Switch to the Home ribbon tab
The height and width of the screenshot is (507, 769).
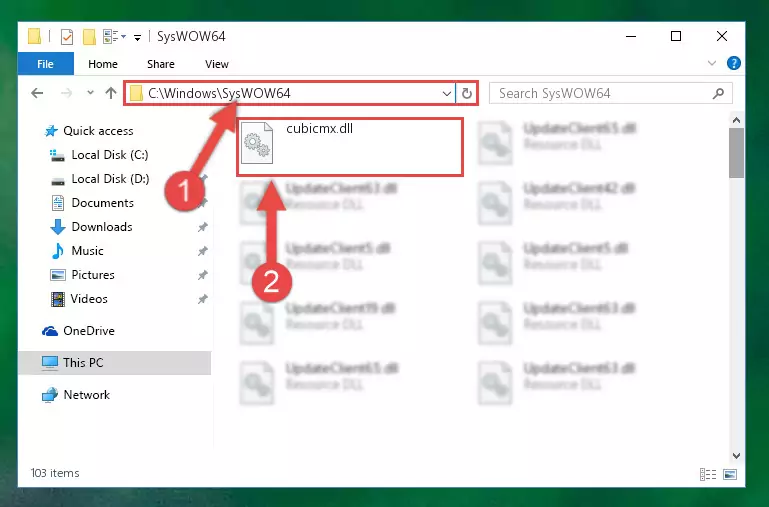(x=103, y=64)
